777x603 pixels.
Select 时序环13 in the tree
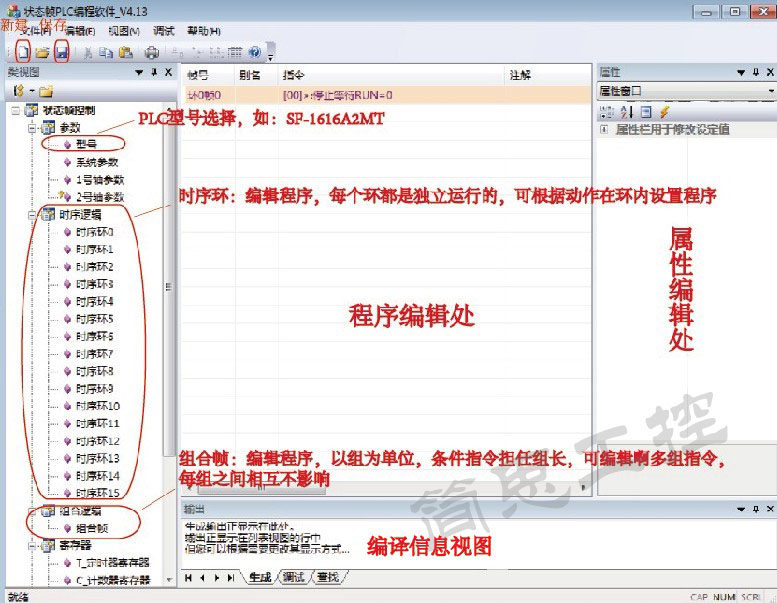98,458
